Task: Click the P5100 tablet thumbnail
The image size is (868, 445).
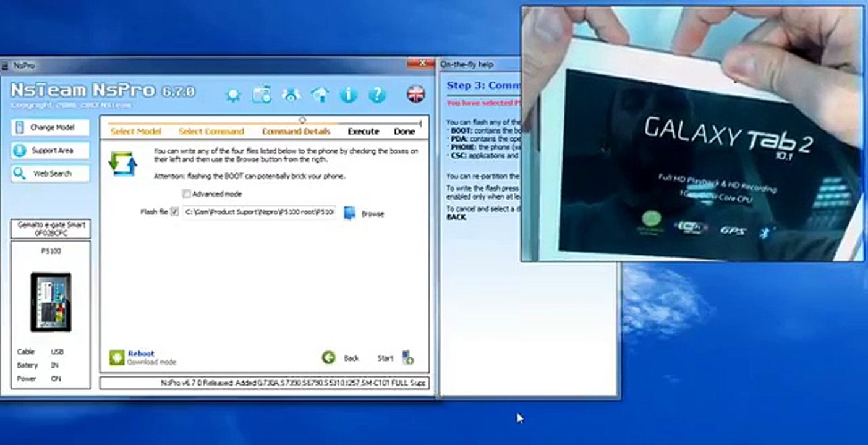Action: point(51,302)
